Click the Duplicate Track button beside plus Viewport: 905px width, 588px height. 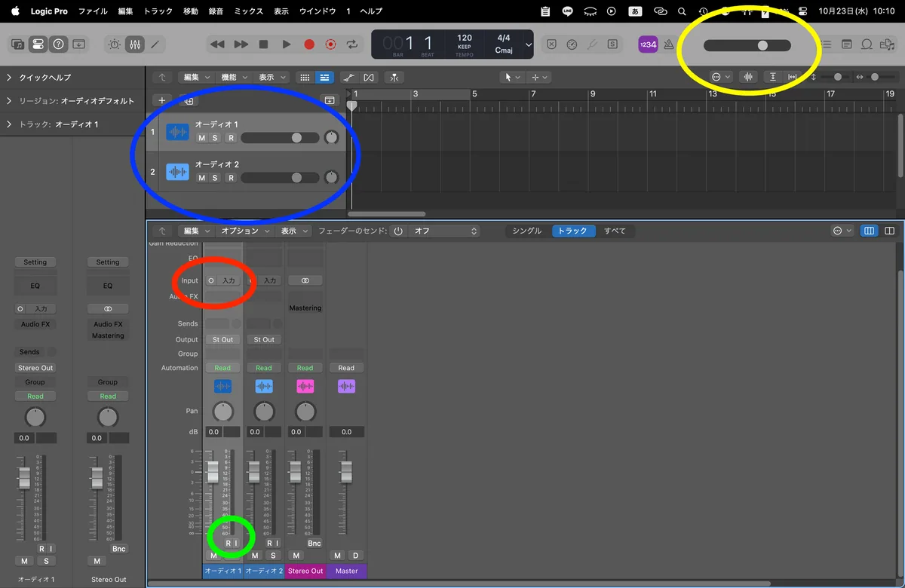point(189,100)
